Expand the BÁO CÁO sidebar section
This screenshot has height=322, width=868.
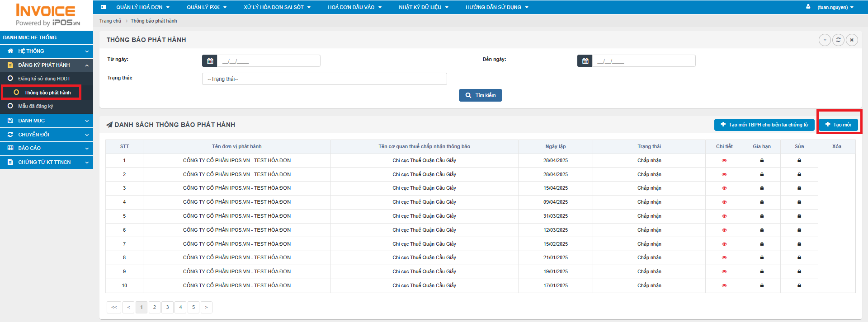(47, 148)
